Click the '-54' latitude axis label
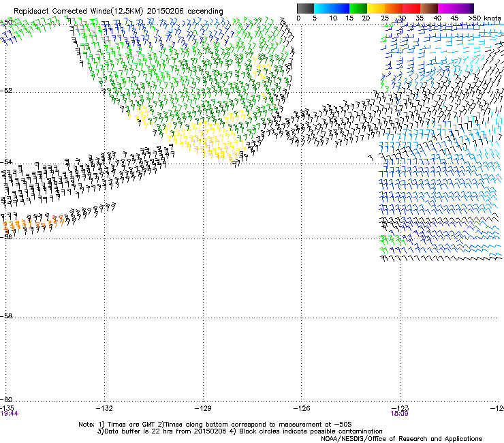The image size is (504, 443). [x=6, y=162]
